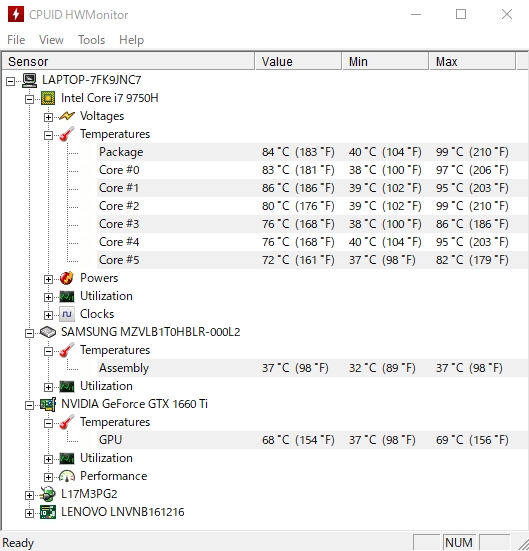
Task: Click the L17M3PG2 battery icon
Action: (48, 494)
